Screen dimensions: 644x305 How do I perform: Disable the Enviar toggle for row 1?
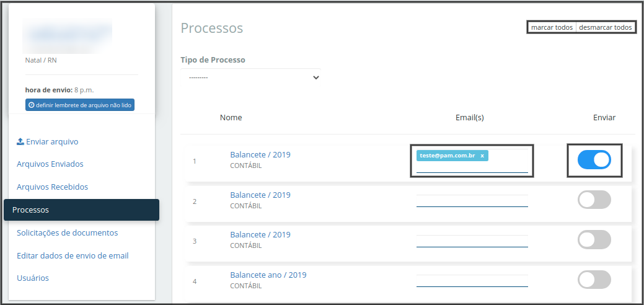point(594,160)
